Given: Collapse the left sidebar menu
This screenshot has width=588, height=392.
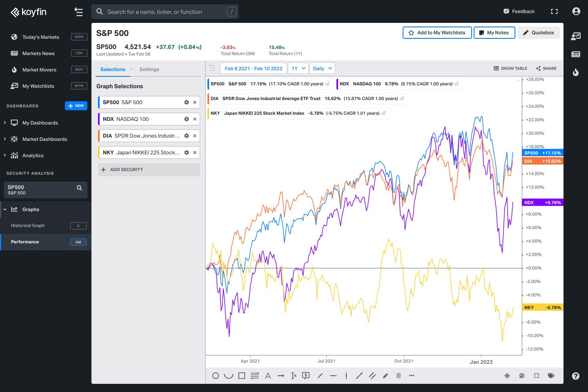Looking at the screenshot, I should click(79, 12).
